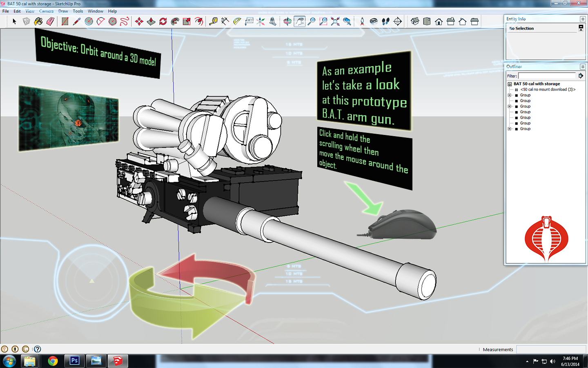Select the Push/Pull tool
The height and width of the screenshot is (368, 588).
click(150, 21)
